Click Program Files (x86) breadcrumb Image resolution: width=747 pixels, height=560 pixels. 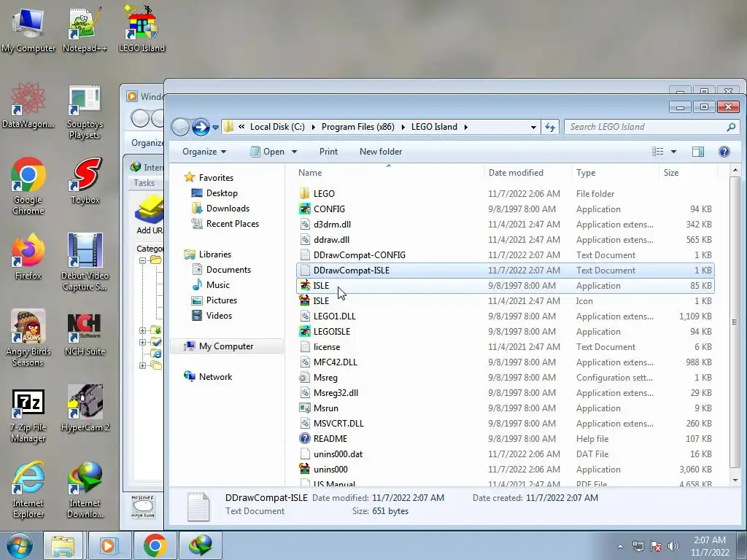357,127
